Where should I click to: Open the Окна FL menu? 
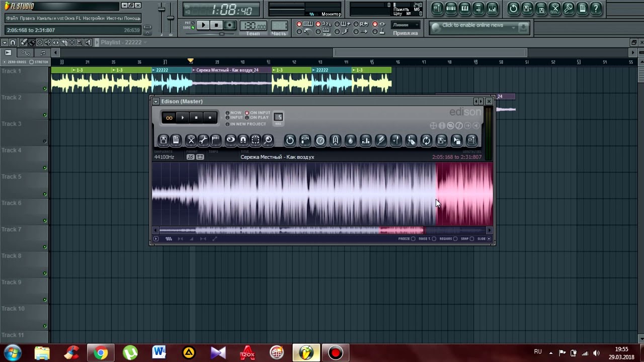(x=73, y=18)
